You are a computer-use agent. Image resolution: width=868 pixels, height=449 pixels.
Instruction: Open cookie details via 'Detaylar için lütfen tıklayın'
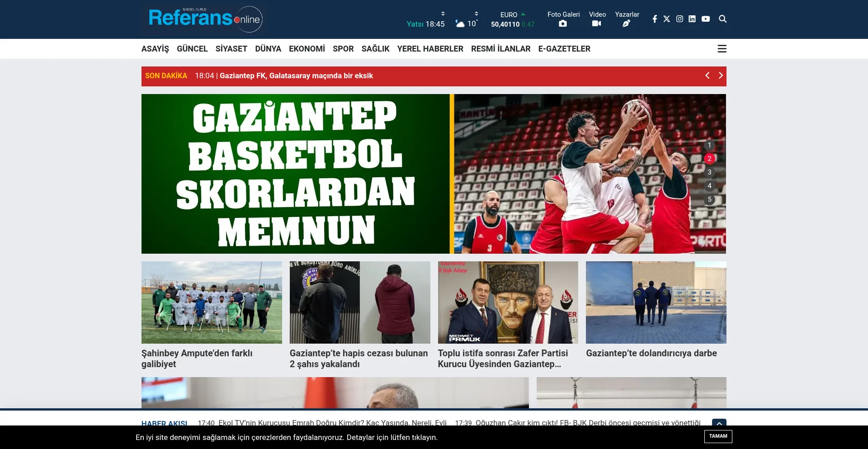[392, 437]
